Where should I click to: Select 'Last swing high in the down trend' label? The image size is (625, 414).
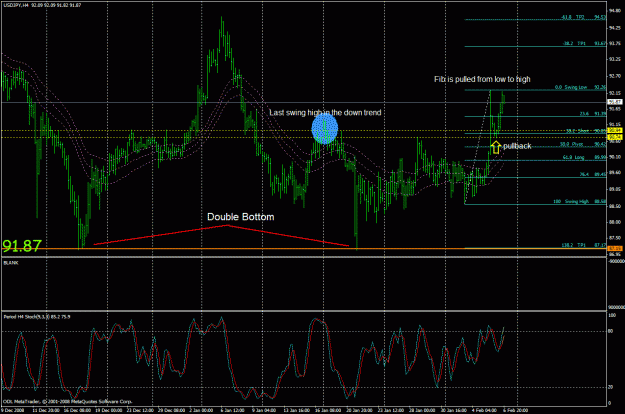click(x=325, y=113)
